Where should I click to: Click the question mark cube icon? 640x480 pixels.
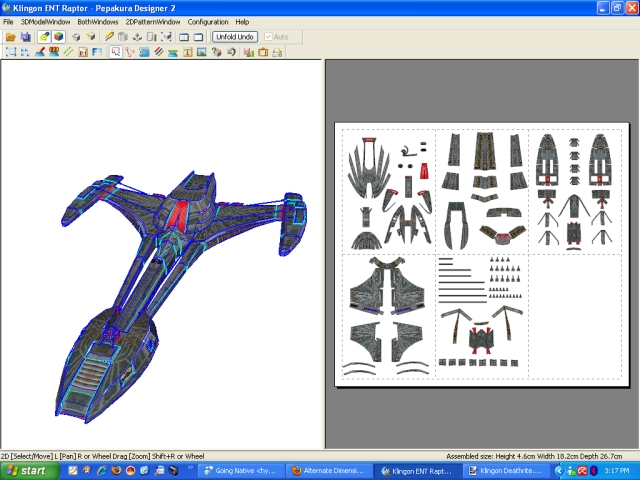coord(216,52)
